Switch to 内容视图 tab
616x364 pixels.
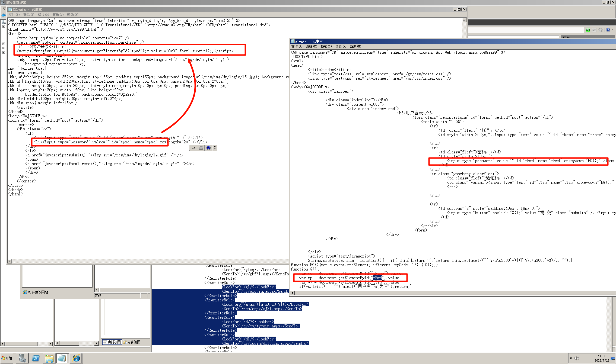132,342
